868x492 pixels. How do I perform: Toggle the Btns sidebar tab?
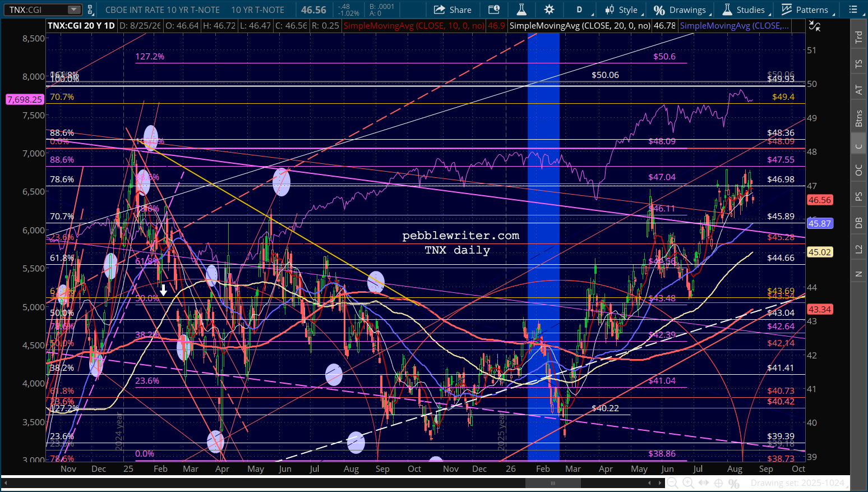click(858, 118)
